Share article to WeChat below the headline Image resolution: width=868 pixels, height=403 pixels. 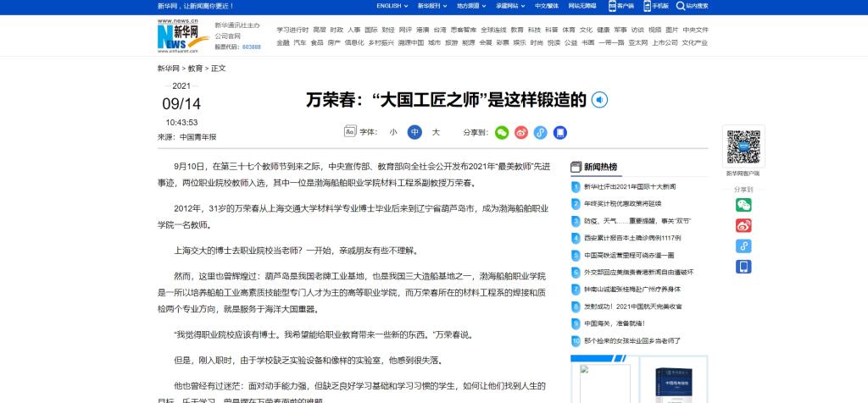coord(502,132)
